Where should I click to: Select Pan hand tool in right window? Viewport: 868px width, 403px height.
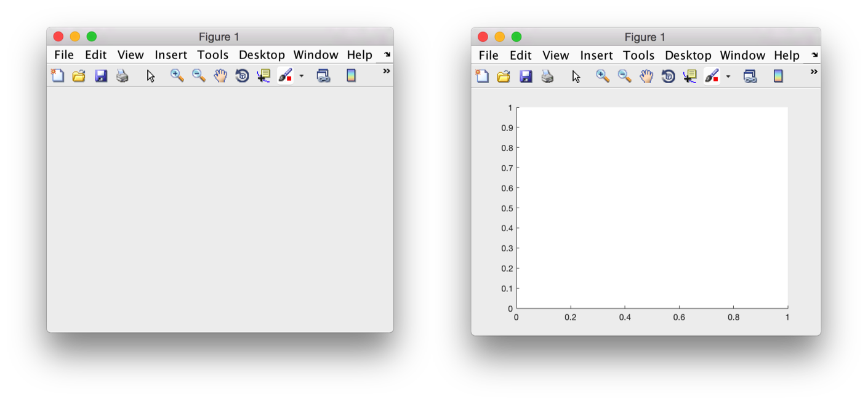tap(646, 76)
